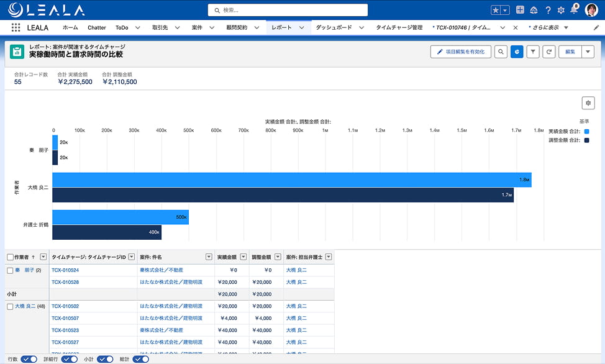This screenshot has width=605, height=364.
Task: Open the app launcher grid icon
Action: (16, 27)
